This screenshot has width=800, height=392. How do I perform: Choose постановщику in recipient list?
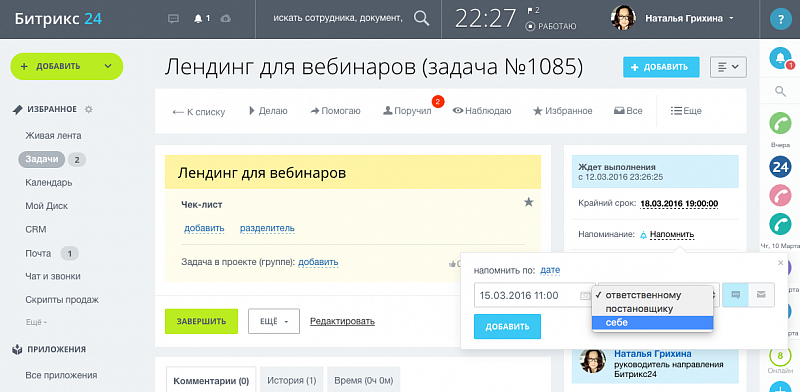[652, 309]
